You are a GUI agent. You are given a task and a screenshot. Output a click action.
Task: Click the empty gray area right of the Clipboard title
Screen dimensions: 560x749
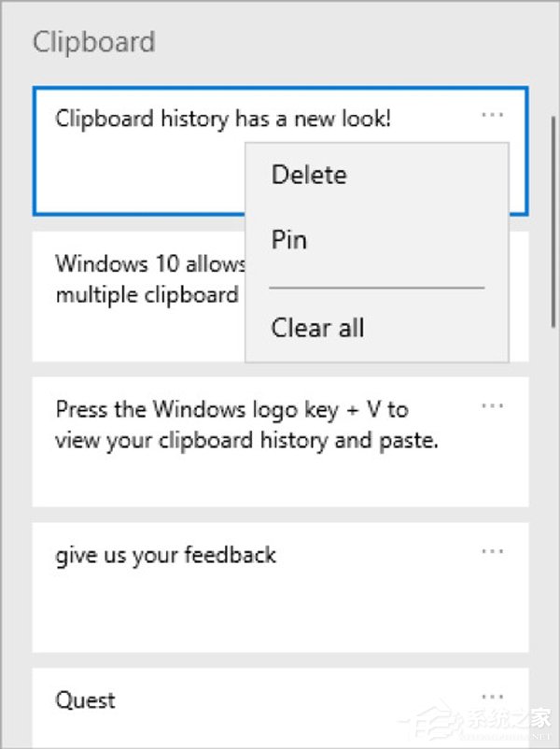pos(355,42)
